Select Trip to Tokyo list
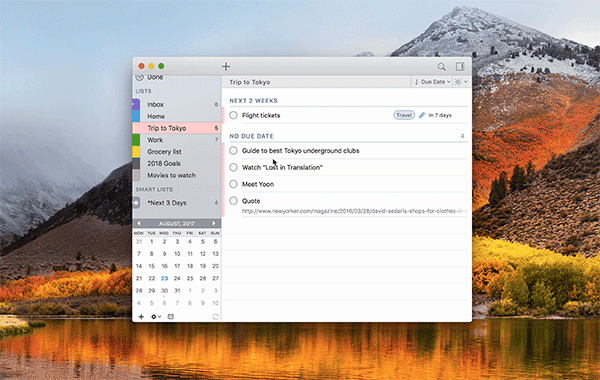 (x=177, y=128)
